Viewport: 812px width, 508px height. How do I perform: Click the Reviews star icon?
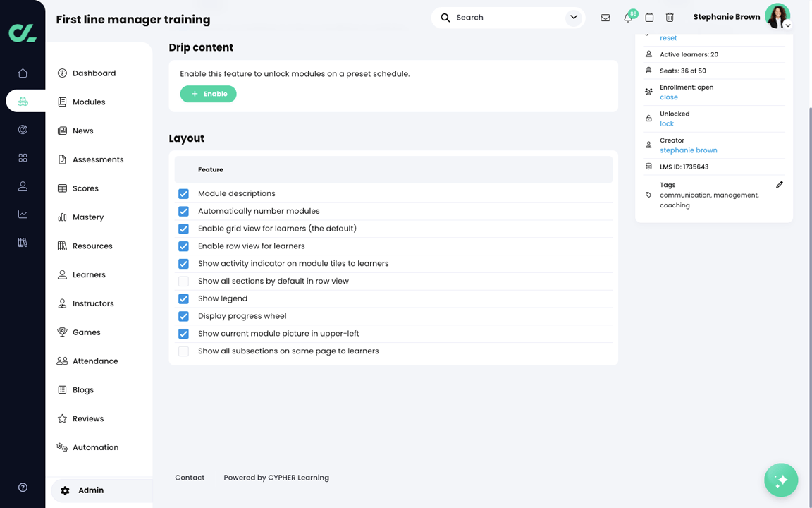pos(62,419)
